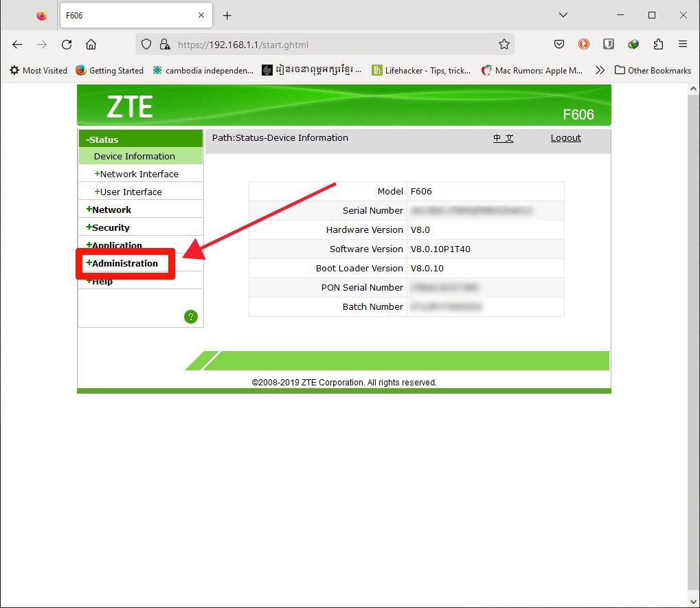700x608 pixels.
Task: Open the Bitwarden shield extension
Action: [x=609, y=44]
